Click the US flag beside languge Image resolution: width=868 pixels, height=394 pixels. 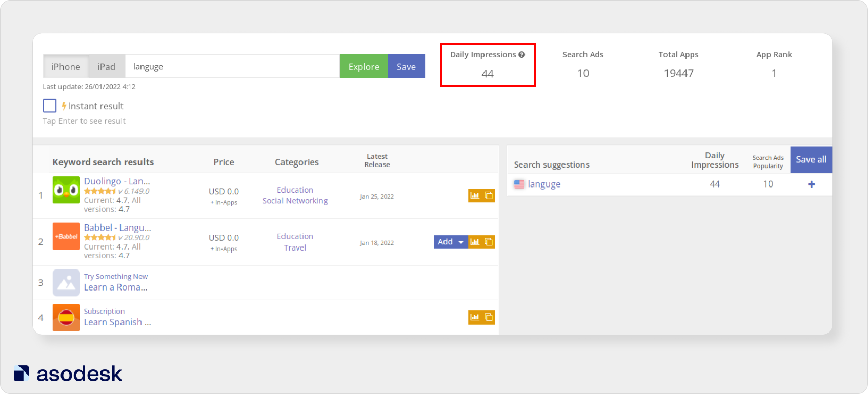click(x=519, y=184)
